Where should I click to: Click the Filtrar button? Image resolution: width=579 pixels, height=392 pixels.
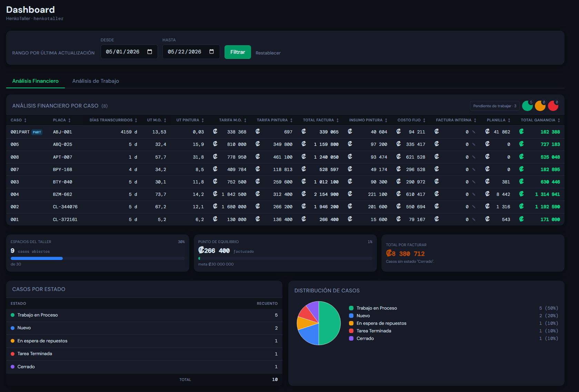coord(238,52)
